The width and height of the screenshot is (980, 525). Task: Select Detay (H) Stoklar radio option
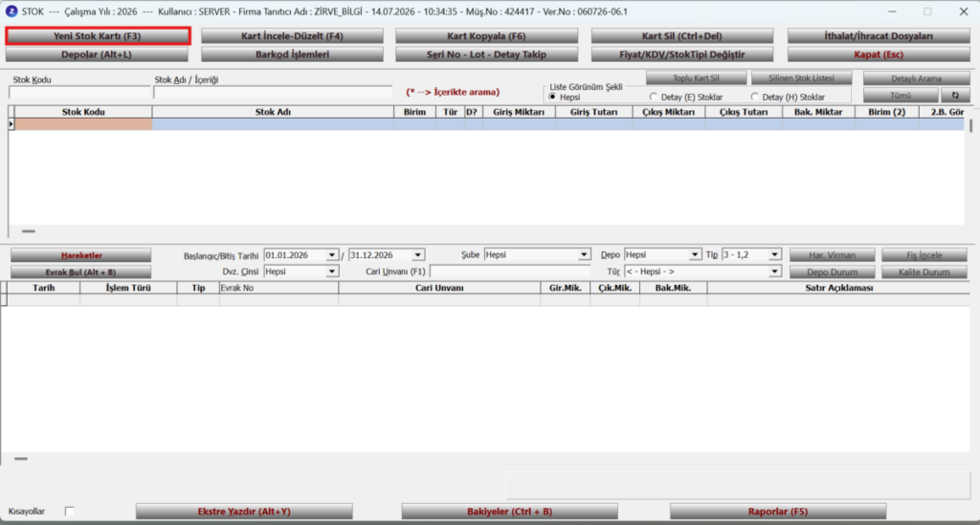pos(754,97)
